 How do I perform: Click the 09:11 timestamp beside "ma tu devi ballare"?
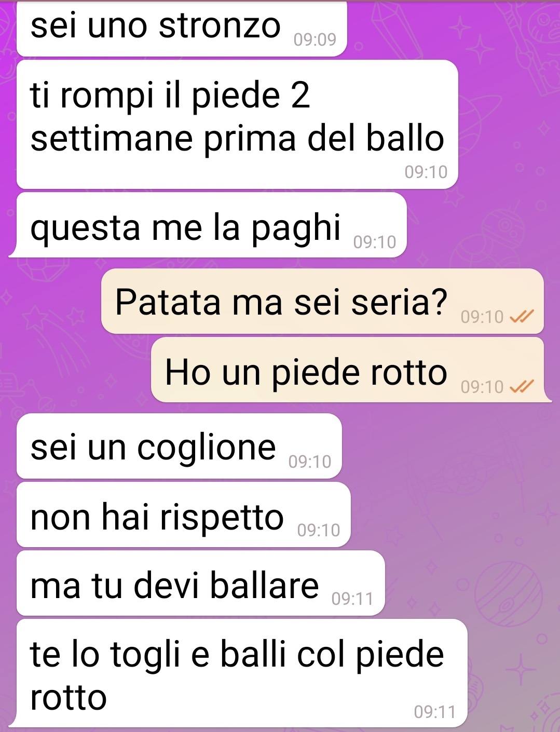[353, 599]
